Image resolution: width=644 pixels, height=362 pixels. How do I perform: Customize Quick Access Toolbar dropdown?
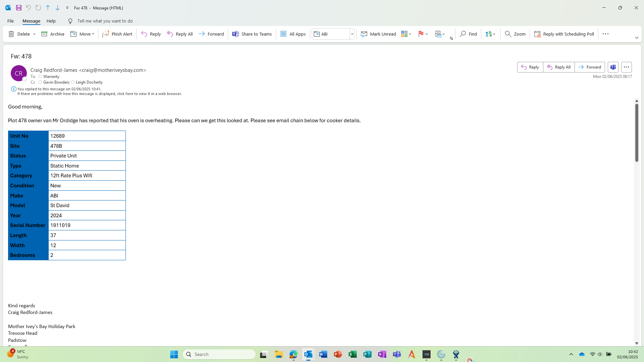coord(67,8)
